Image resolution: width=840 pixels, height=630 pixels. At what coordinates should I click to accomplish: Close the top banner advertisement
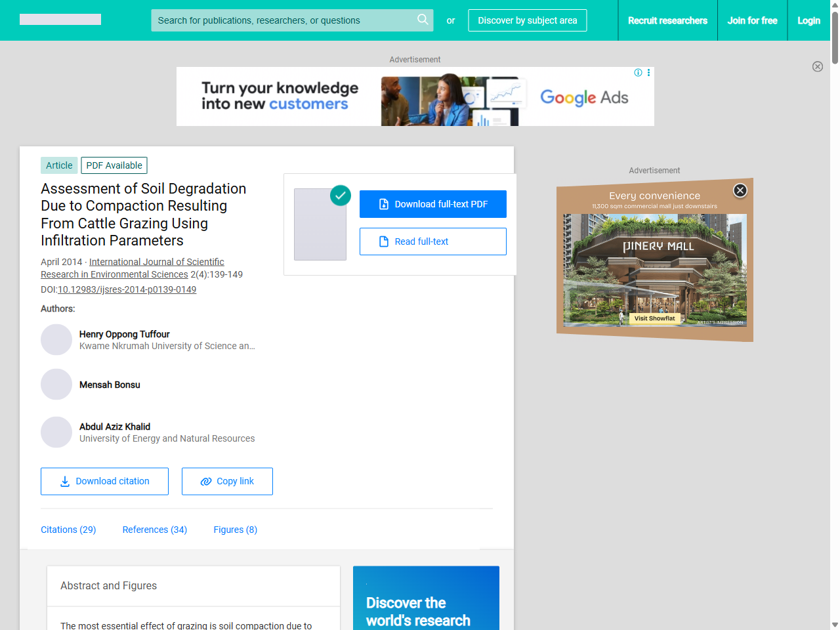[817, 66]
